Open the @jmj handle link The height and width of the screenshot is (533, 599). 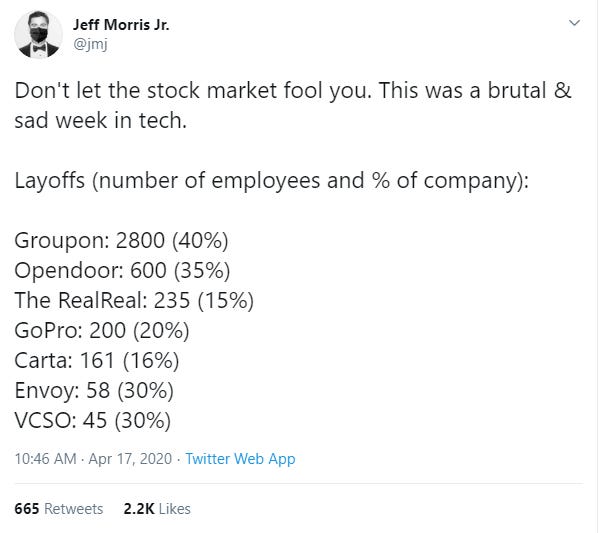tap(90, 44)
